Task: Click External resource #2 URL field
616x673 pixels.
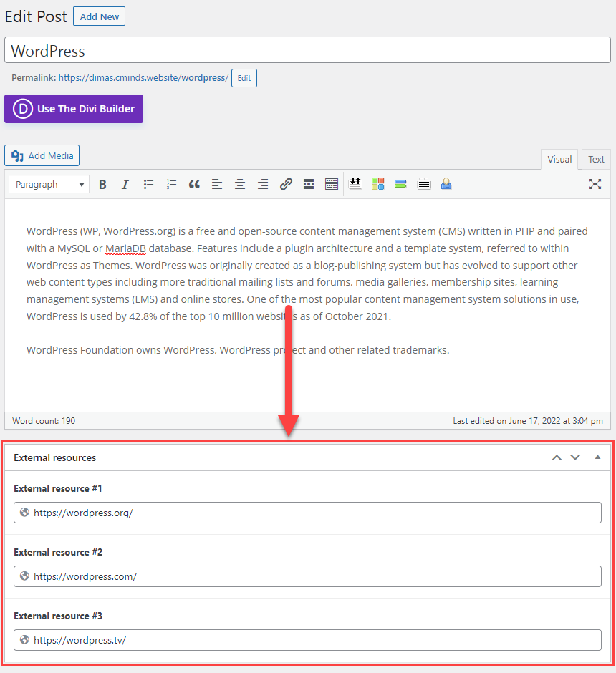Action: [307, 576]
